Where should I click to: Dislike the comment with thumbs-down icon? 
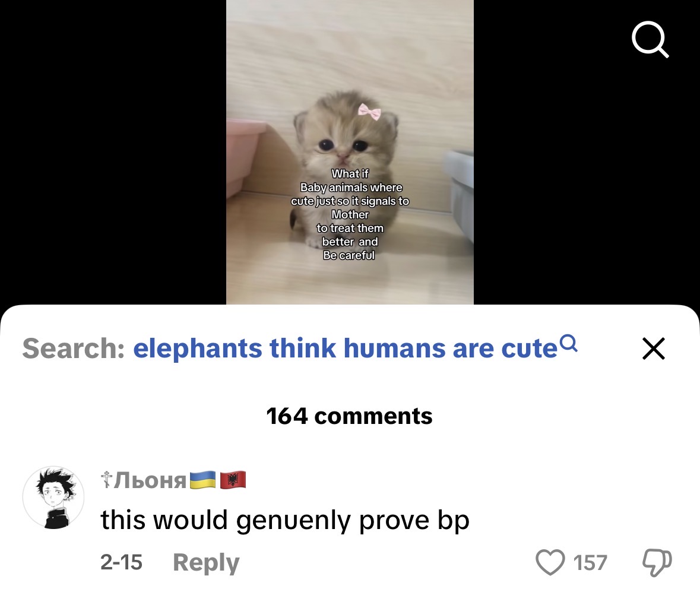point(657,563)
